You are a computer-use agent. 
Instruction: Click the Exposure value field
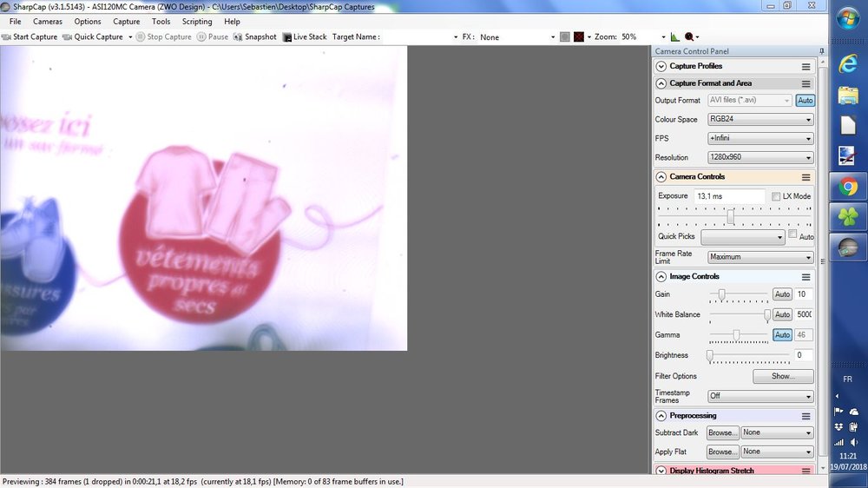[730, 196]
